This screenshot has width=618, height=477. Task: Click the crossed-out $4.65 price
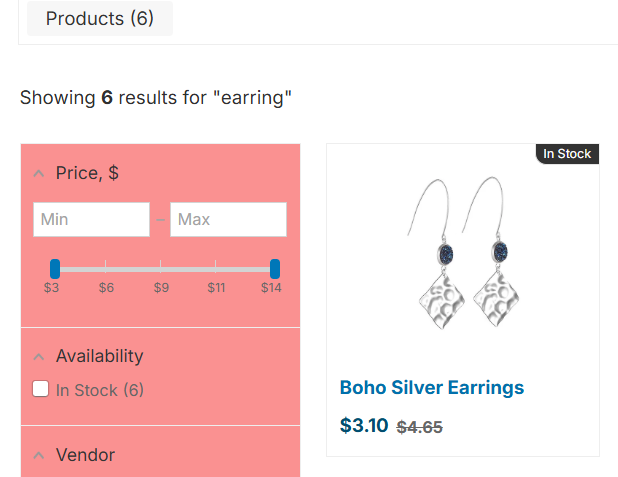click(x=420, y=427)
